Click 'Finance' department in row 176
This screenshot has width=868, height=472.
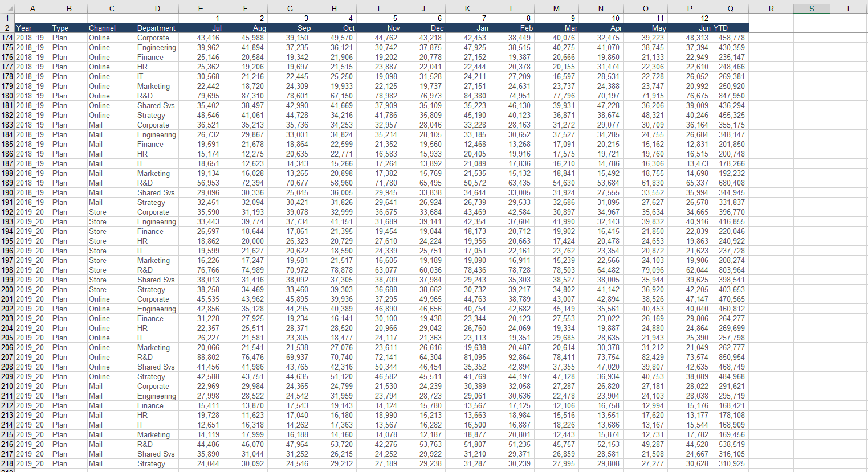click(157, 57)
